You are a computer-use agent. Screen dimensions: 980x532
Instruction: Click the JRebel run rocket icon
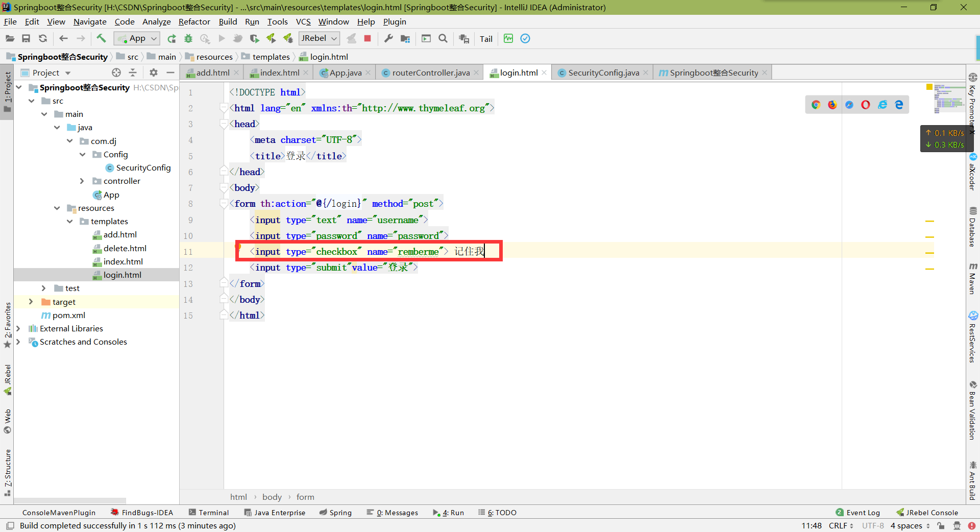click(271, 38)
